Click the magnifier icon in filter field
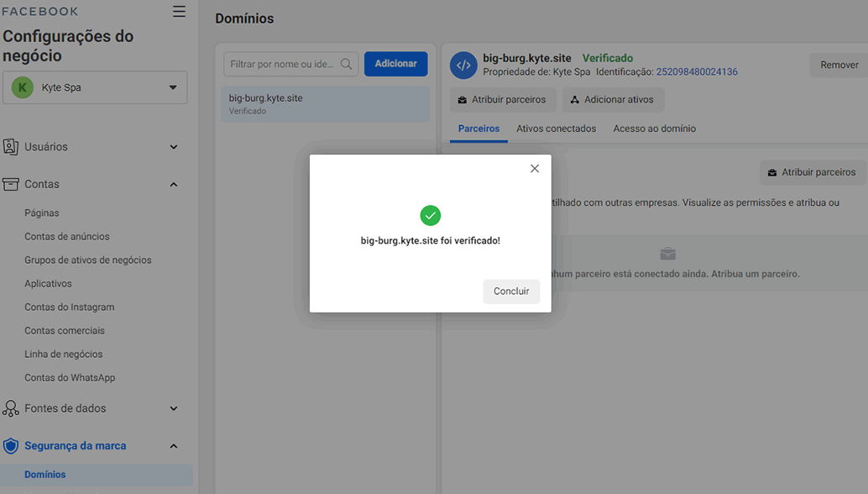This screenshot has height=494, width=868. [347, 64]
